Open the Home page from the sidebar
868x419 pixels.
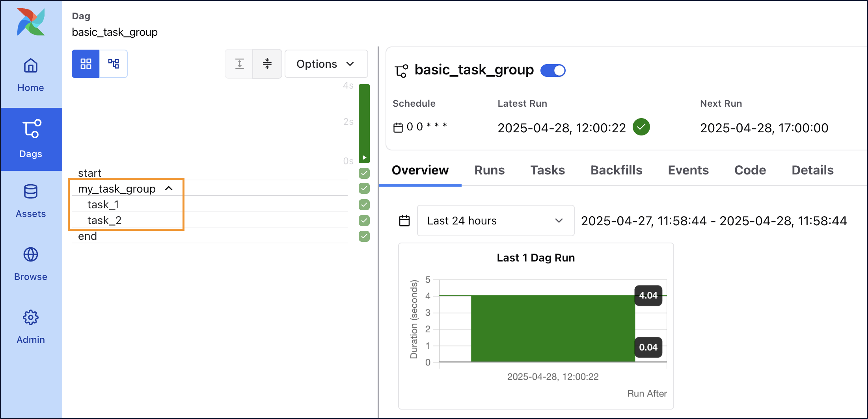[x=30, y=75]
